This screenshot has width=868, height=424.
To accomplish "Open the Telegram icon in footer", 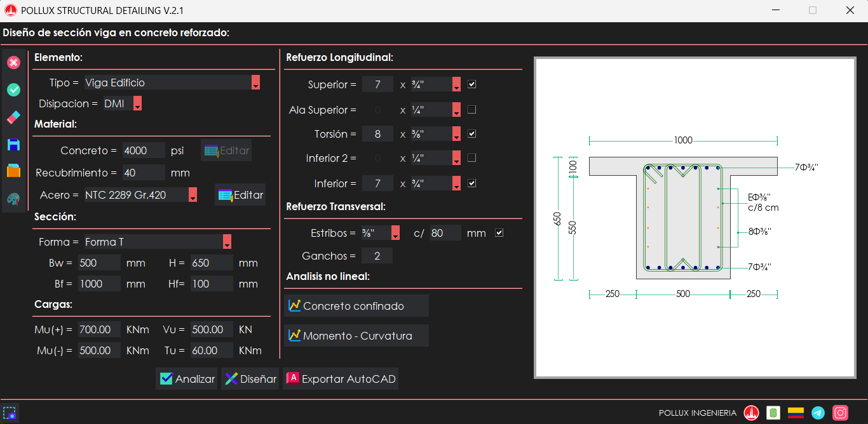I will click(x=818, y=413).
